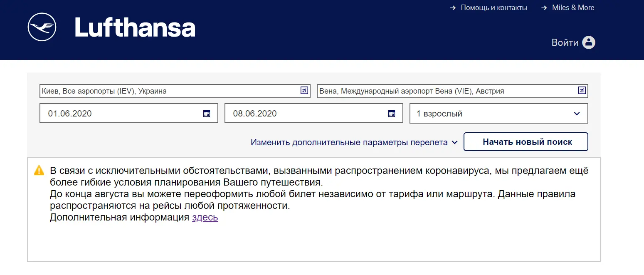
Task: Click the Lufthansa logo
Action: tap(112, 27)
